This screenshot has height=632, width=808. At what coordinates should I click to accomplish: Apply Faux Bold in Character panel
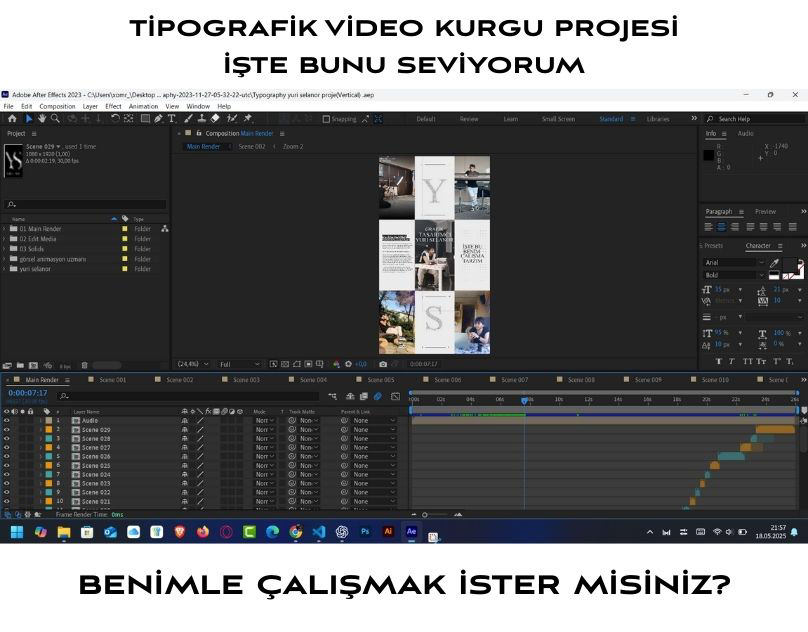click(719, 361)
